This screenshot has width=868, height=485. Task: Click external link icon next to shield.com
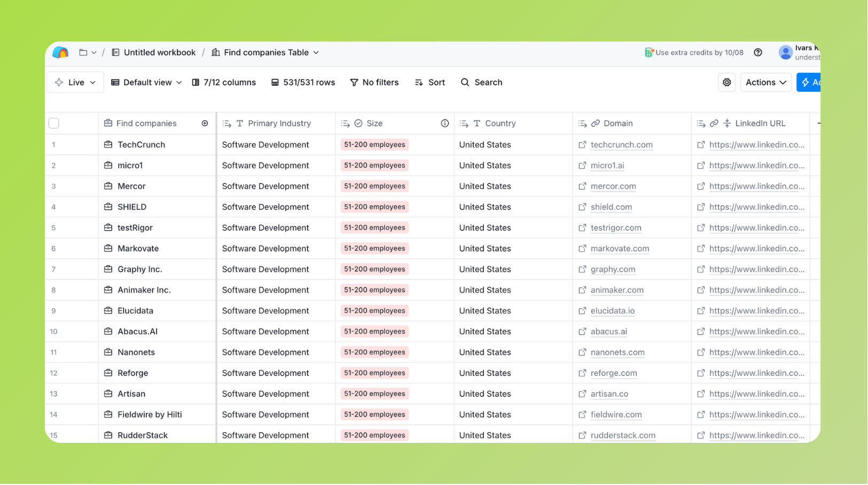pos(582,207)
